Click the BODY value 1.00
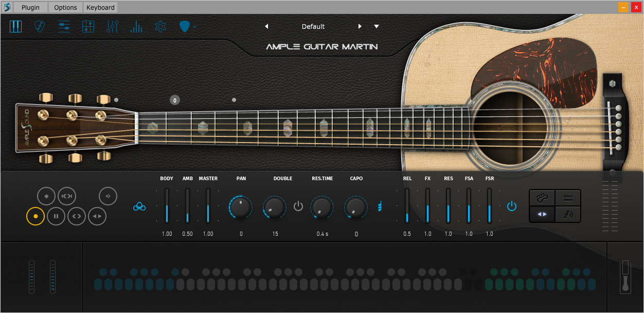 (x=167, y=234)
